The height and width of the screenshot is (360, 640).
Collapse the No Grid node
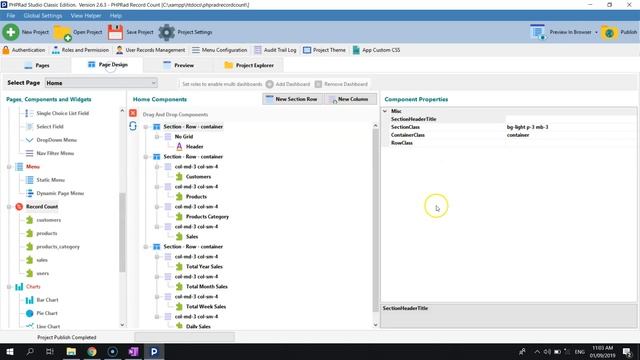(157, 137)
